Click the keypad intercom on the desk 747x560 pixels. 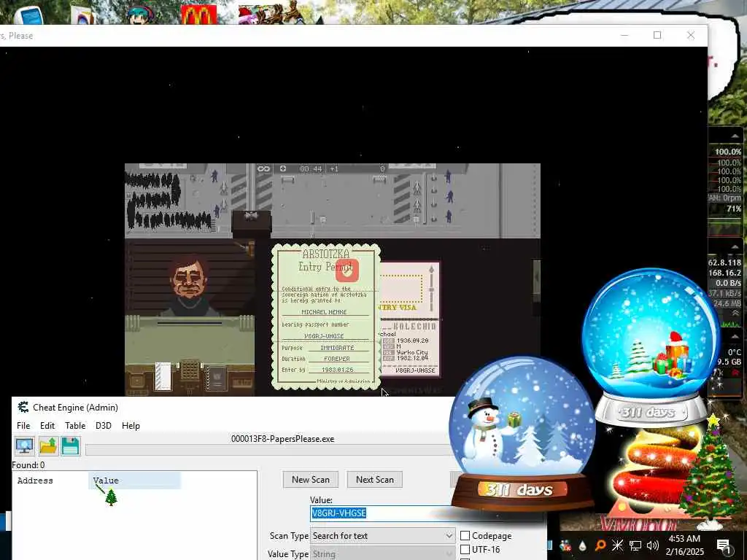coord(190,370)
